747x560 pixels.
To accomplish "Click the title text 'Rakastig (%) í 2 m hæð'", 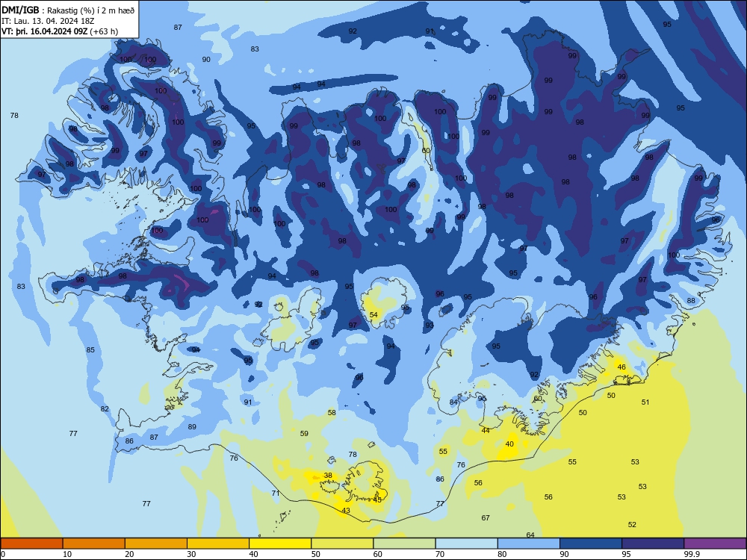I will 90,10.
